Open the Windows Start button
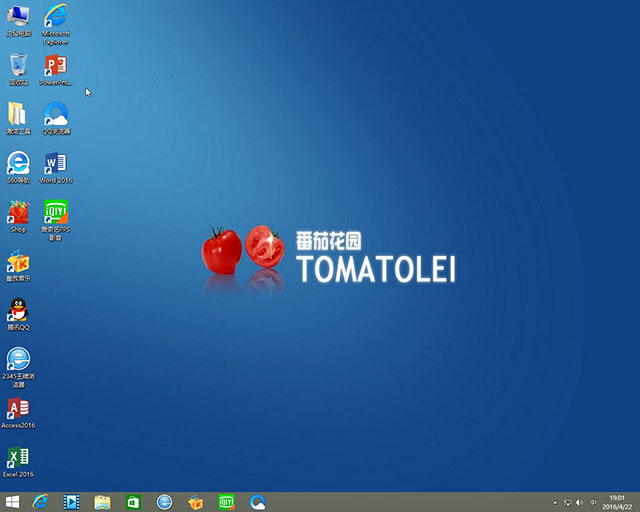The width and height of the screenshot is (640, 512). [13, 501]
